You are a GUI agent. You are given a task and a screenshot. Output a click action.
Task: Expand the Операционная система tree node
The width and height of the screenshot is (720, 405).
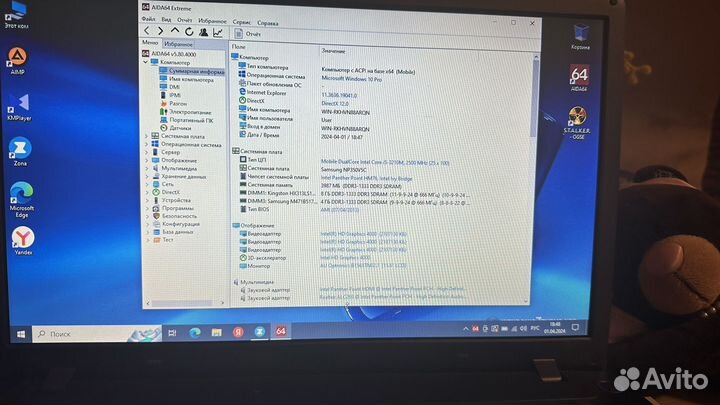[x=146, y=144]
